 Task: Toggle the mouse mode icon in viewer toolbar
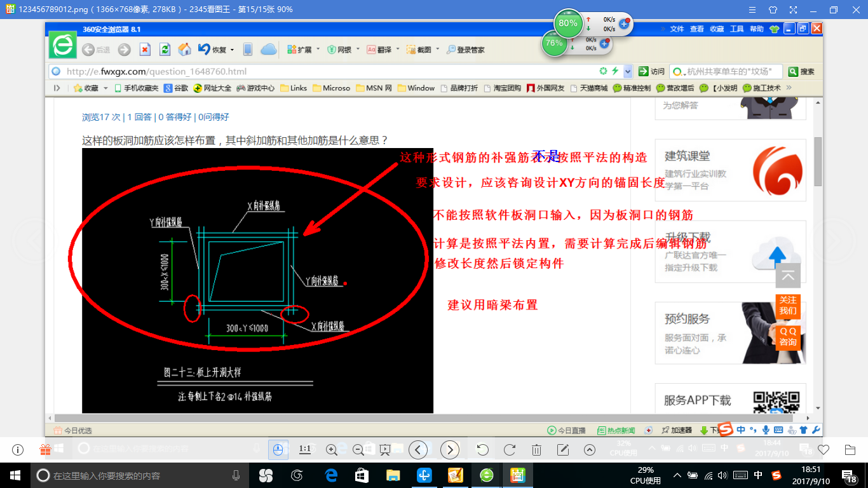coord(278,450)
